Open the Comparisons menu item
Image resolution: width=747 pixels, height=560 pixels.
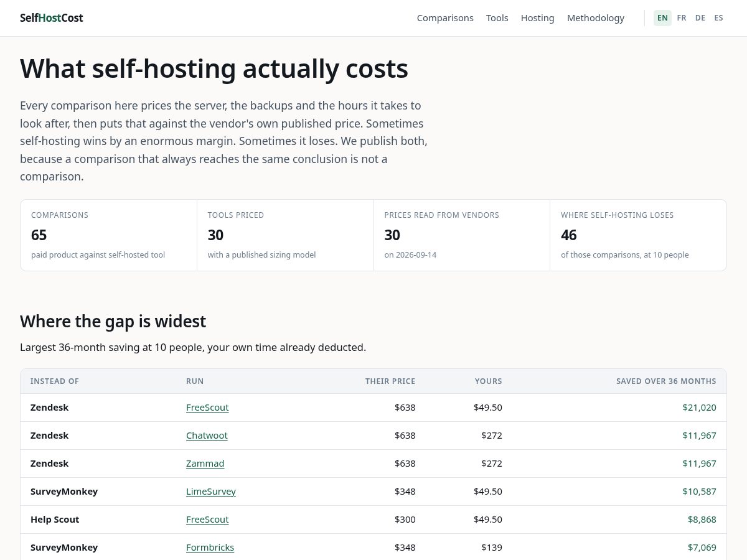445,18
